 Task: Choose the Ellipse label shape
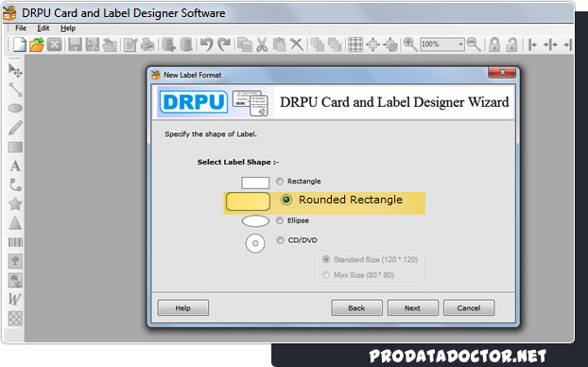click(x=280, y=220)
